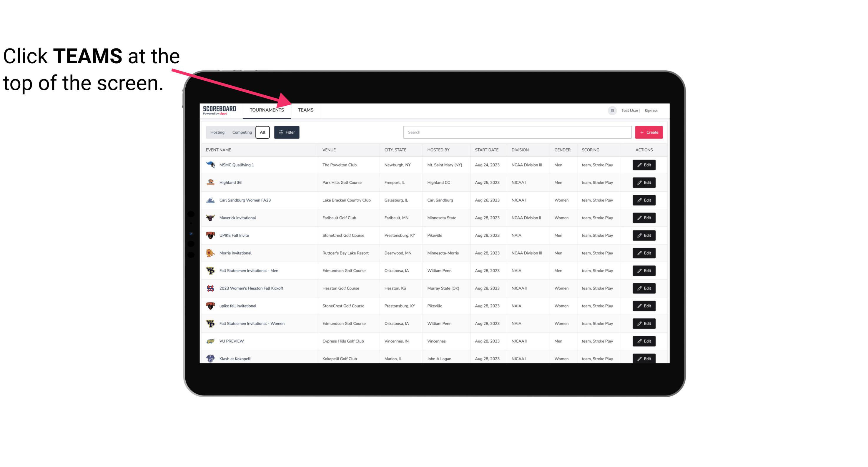Click the SCOREBOARD logo icon
Screen dimensions: 868x467
coord(220,110)
